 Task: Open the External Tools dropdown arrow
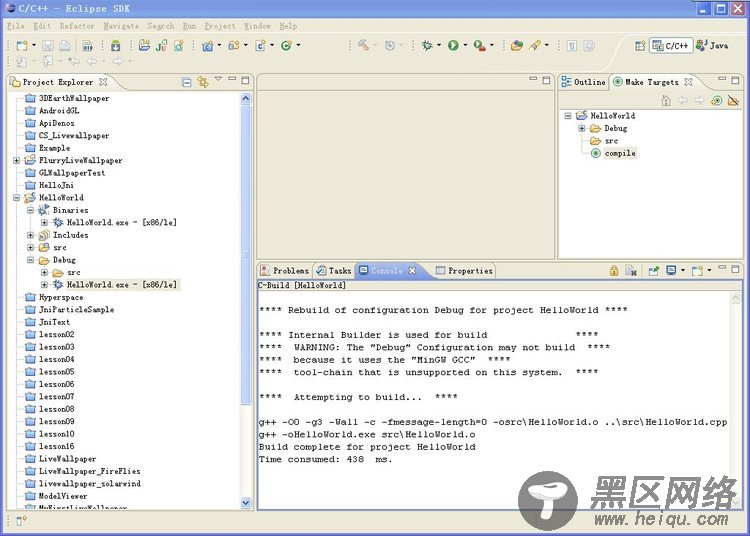coord(491,45)
